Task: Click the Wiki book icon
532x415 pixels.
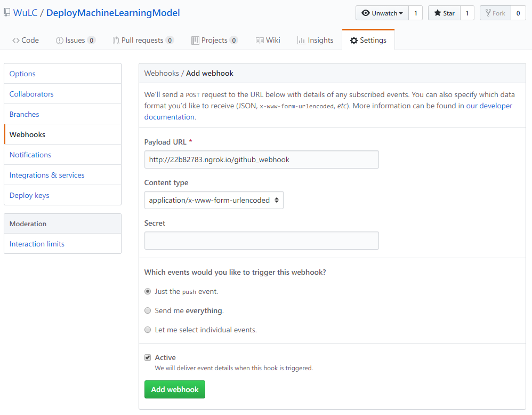Action: pos(260,41)
